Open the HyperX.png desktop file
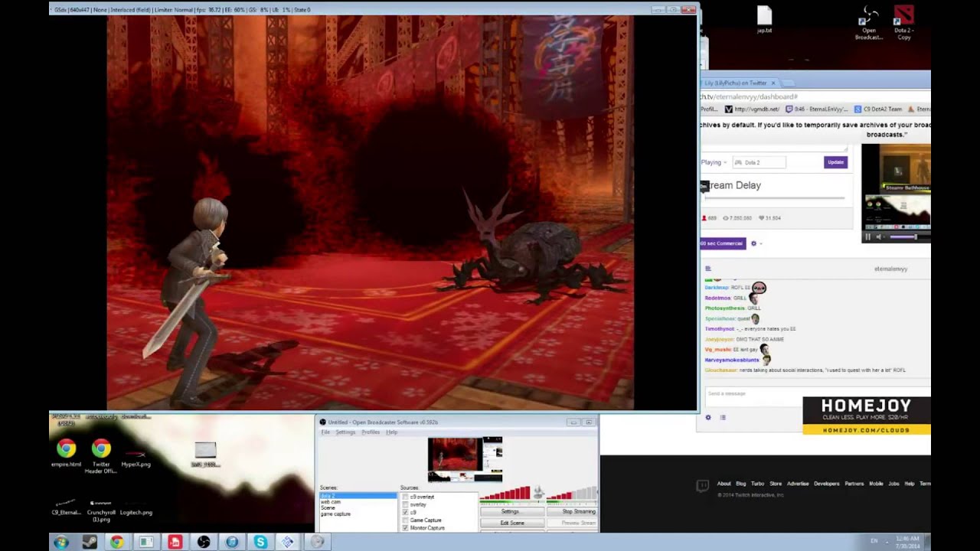The image size is (980, 551). [136, 458]
